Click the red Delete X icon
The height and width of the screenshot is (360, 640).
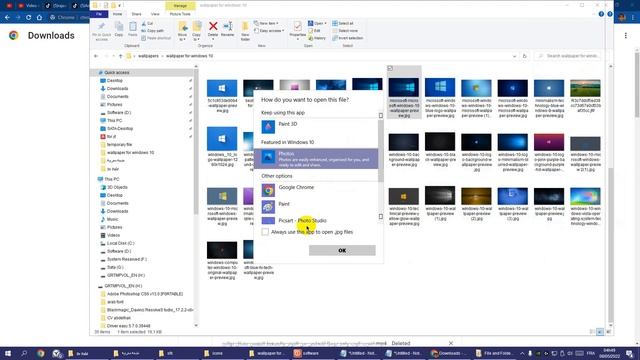tap(213, 26)
